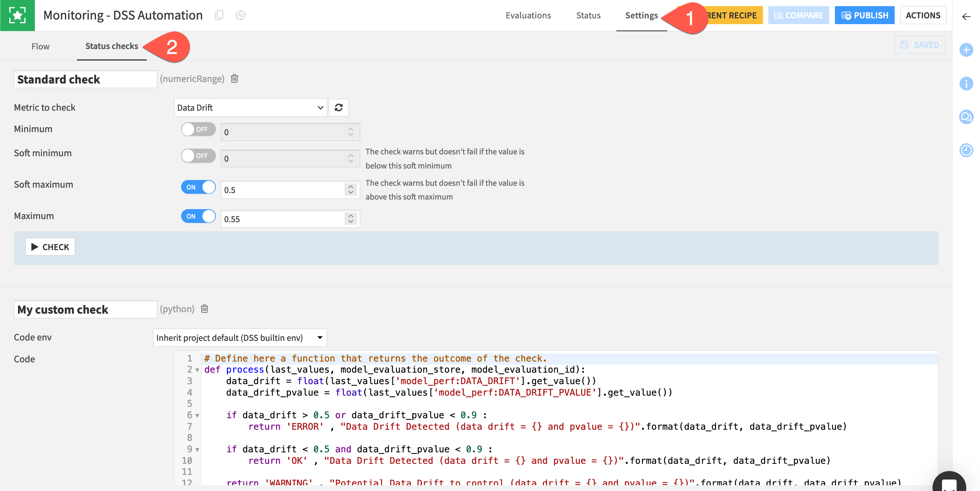Click the return 'OK' code line

tap(539, 461)
